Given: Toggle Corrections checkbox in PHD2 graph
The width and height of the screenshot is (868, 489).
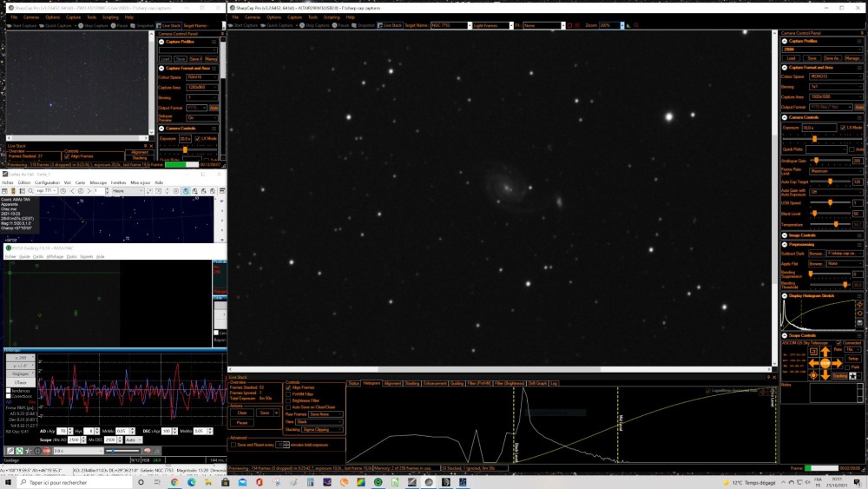Looking at the screenshot, I should pos(9,397).
